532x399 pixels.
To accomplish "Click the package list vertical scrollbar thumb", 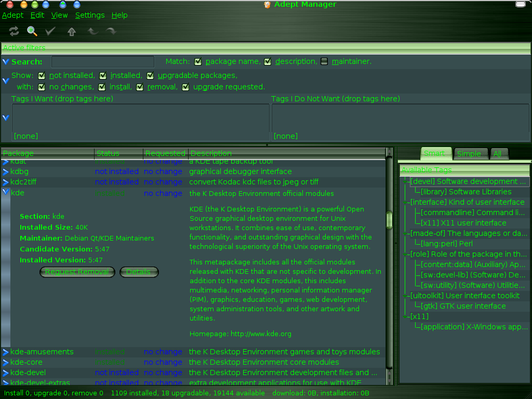I will point(390,219).
